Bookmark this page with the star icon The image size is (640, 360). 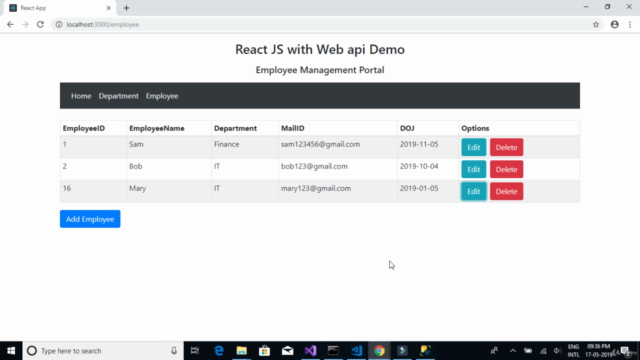(596, 24)
